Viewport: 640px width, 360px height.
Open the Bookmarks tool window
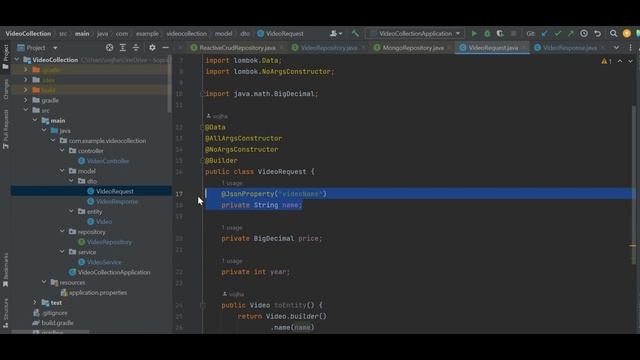tap(5, 269)
